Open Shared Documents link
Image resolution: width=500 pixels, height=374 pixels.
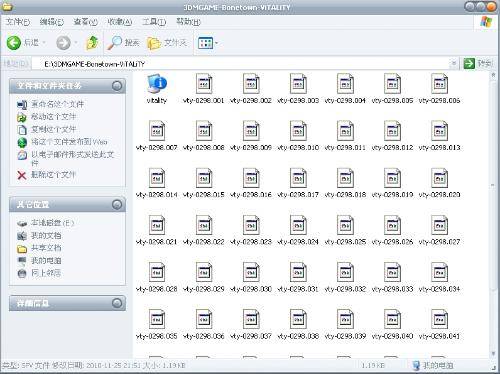[x=46, y=248]
